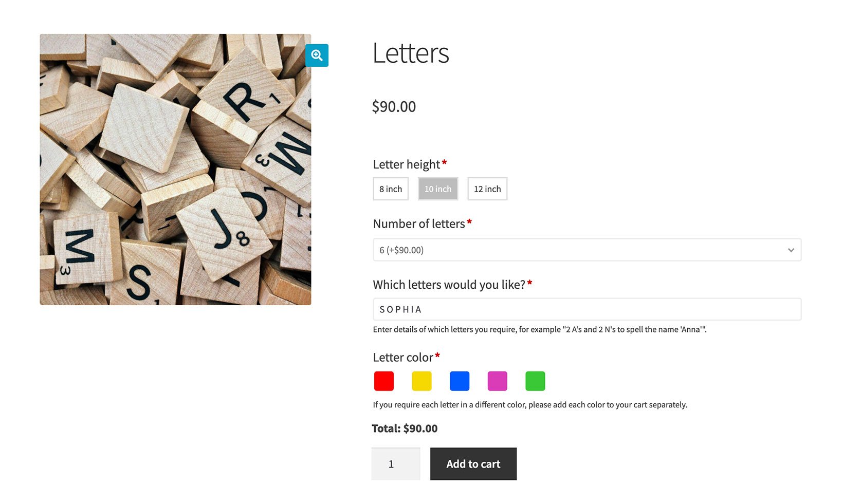This screenshot has width=843, height=504.
Task: Pick the magenta letter color
Action: point(497,381)
